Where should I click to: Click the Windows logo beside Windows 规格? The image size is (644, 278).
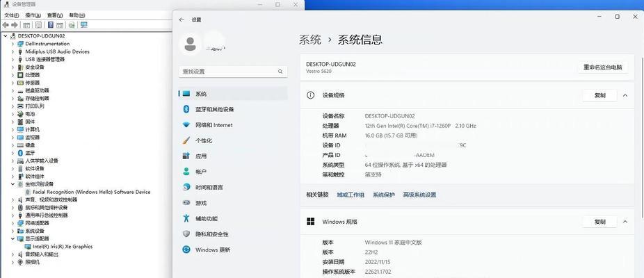point(310,221)
